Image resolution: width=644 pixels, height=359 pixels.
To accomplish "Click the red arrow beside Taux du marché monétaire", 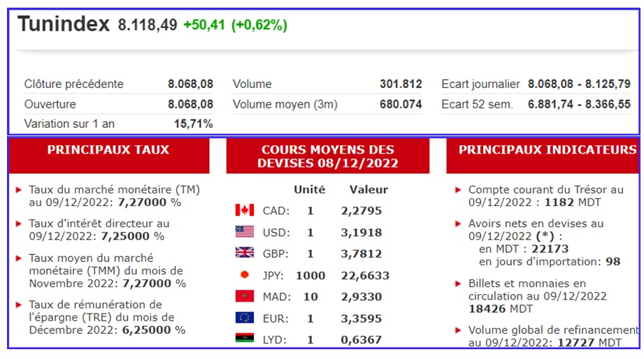I will tap(18, 190).
